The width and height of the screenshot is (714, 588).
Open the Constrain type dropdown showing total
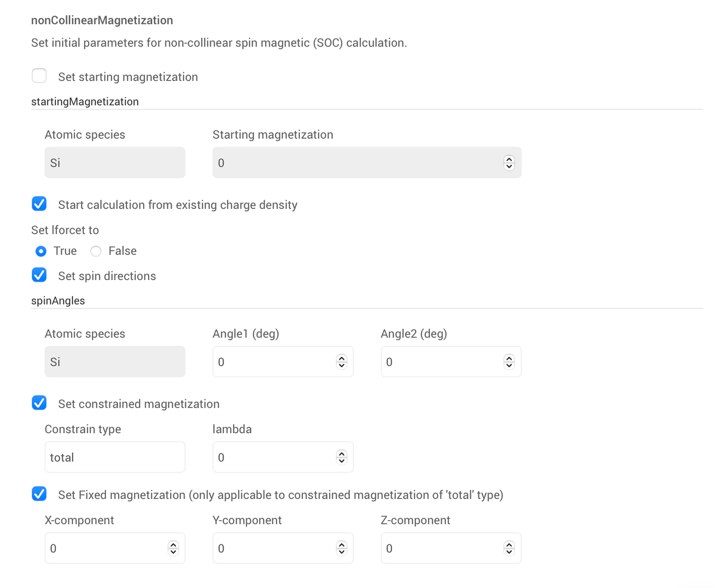[x=115, y=457]
